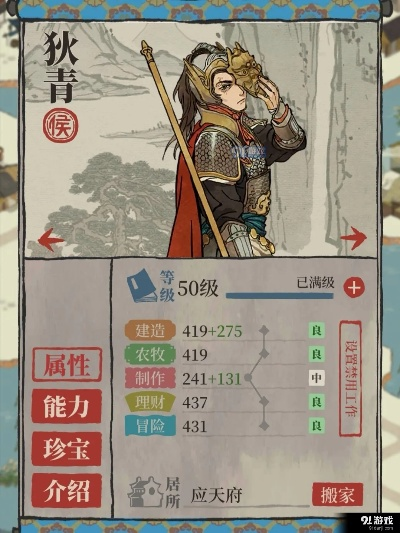
Task: Click the 搬家 button
Action: click(337, 495)
